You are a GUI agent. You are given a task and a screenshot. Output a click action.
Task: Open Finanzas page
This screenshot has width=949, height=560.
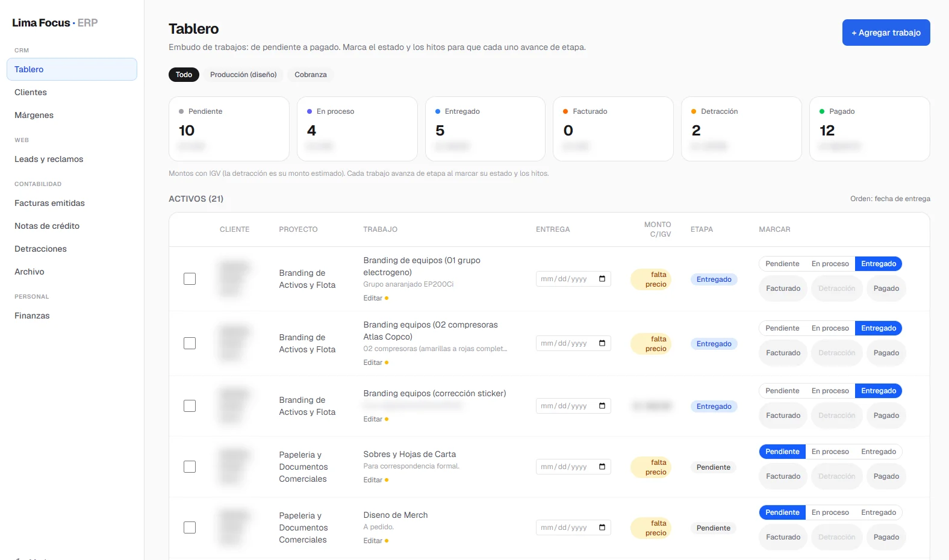pyautogui.click(x=72, y=316)
